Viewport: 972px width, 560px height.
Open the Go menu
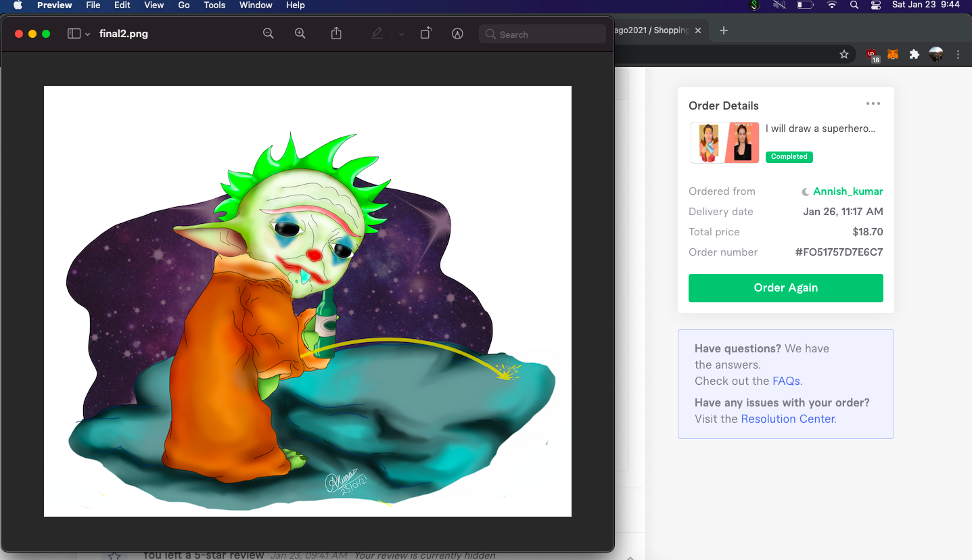point(184,5)
